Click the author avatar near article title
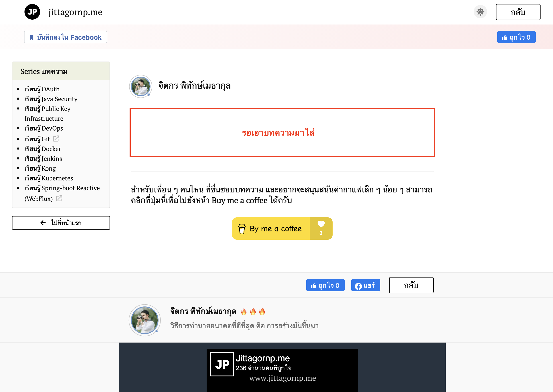553x392 pixels. click(x=141, y=86)
